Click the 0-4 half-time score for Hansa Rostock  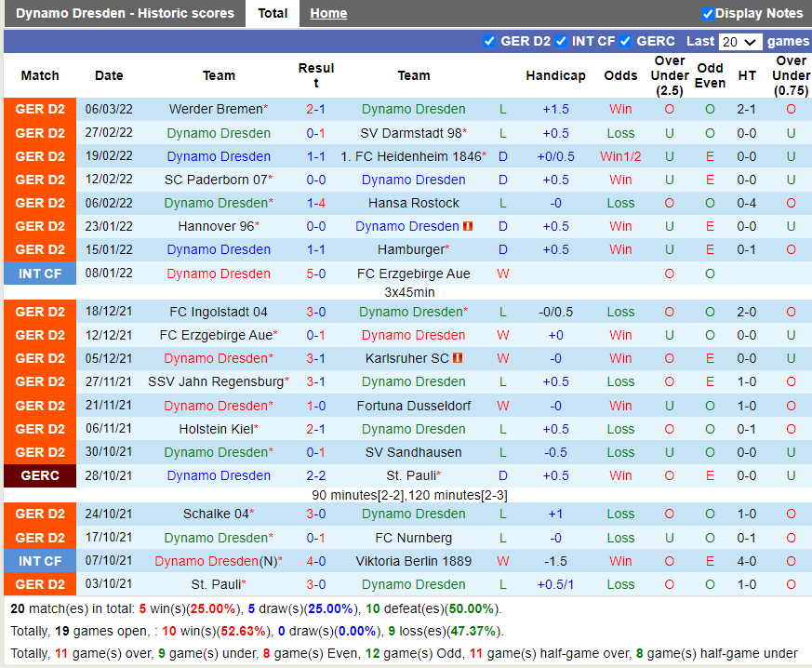tap(746, 203)
